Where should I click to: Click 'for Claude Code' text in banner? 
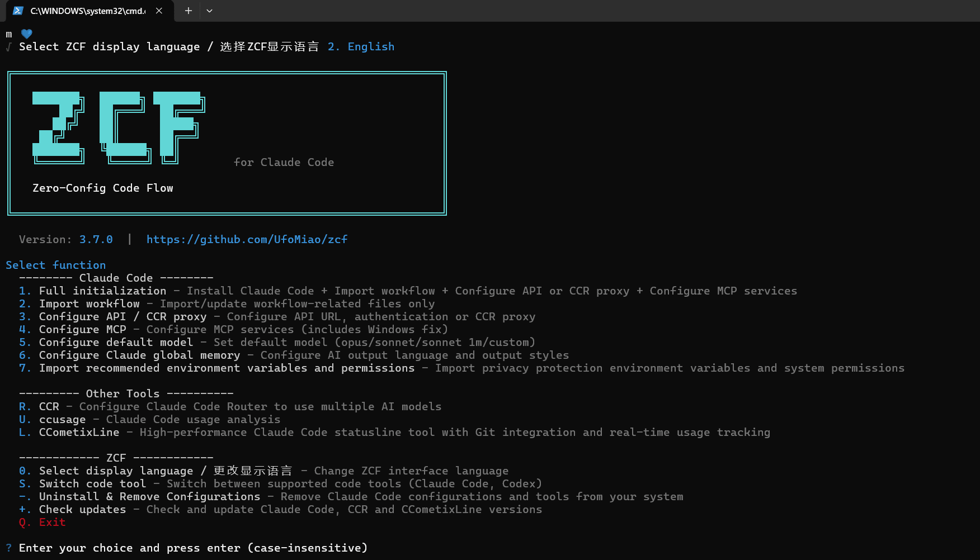pyautogui.click(x=284, y=162)
